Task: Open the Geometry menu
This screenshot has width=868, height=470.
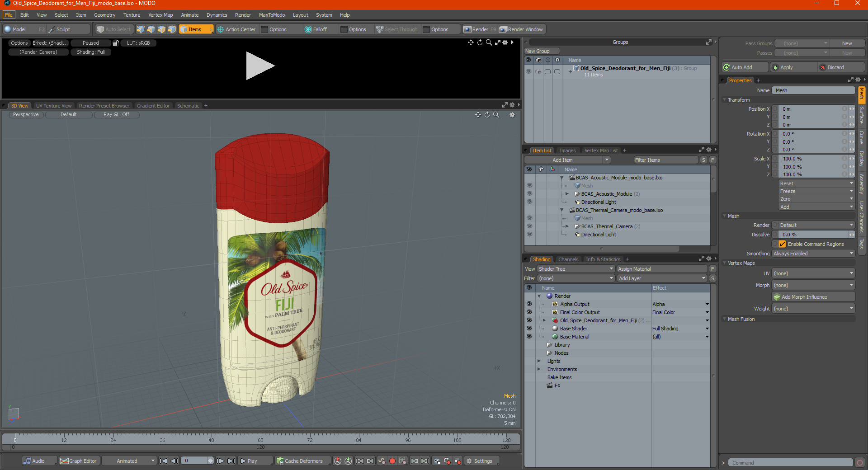Action: tap(104, 15)
